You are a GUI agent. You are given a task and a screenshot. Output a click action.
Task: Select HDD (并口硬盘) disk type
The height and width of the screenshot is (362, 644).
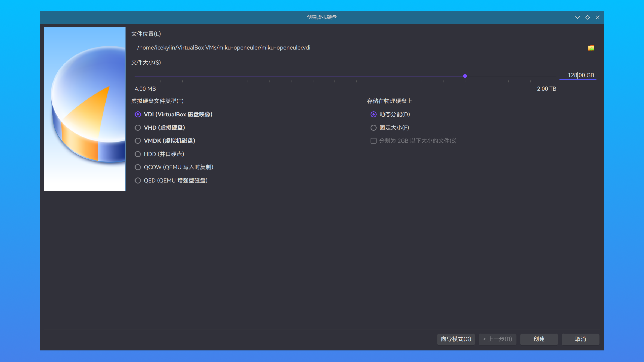[159, 154]
